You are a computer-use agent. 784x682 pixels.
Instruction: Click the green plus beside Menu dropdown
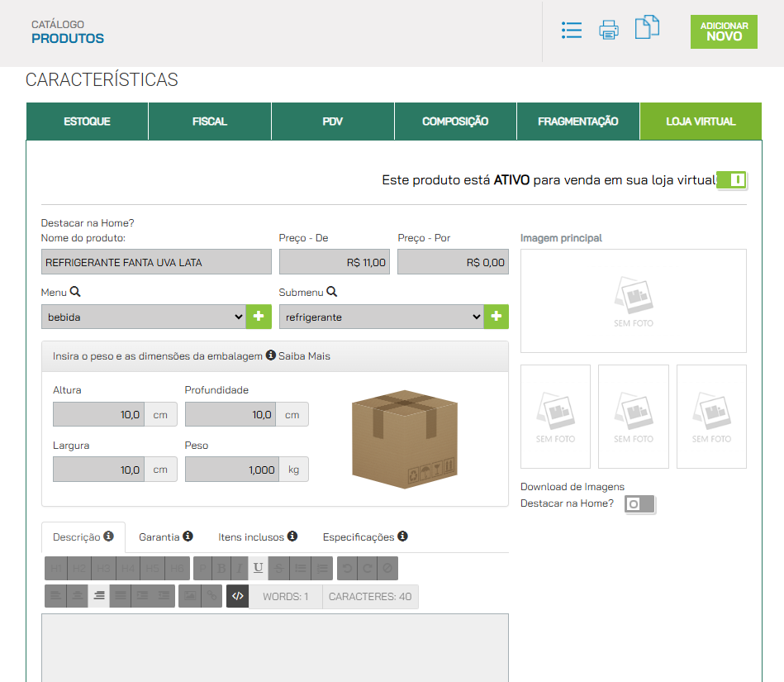tap(257, 317)
